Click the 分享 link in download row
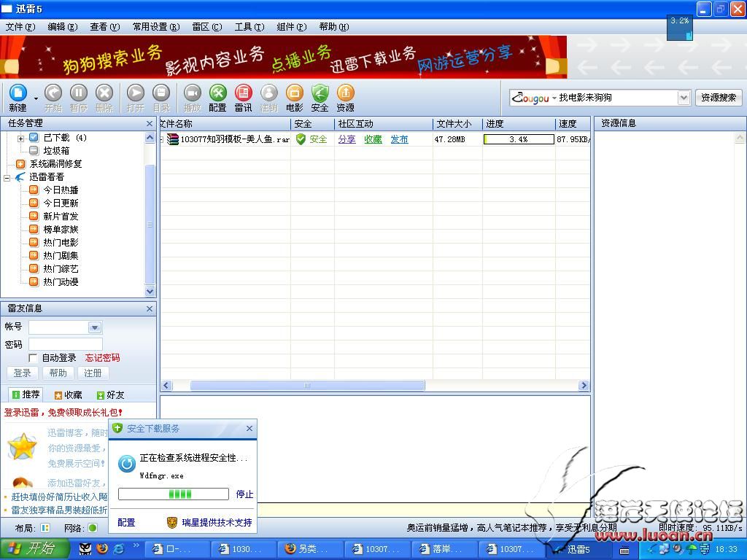Viewport: 747px width, 560px height. coord(347,139)
